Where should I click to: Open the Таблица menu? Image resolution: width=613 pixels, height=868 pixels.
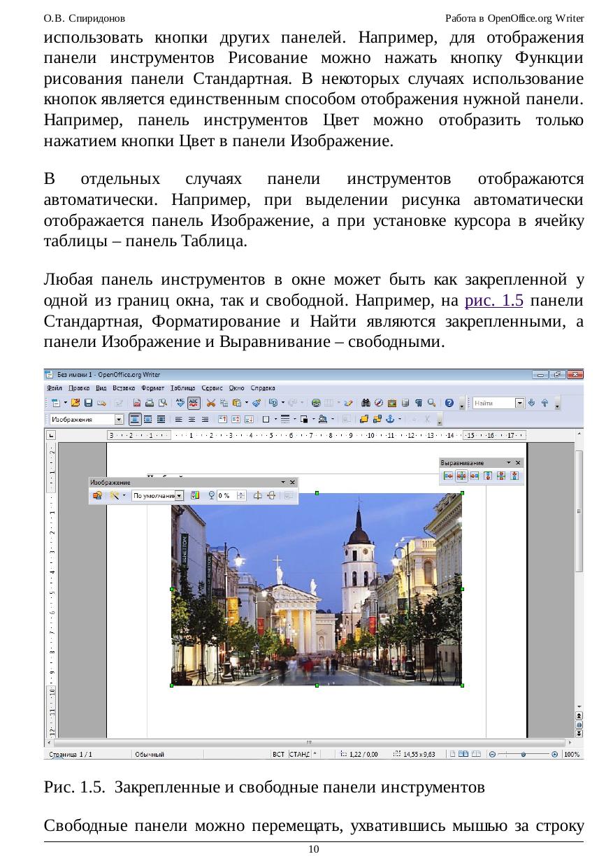tap(183, 387)
